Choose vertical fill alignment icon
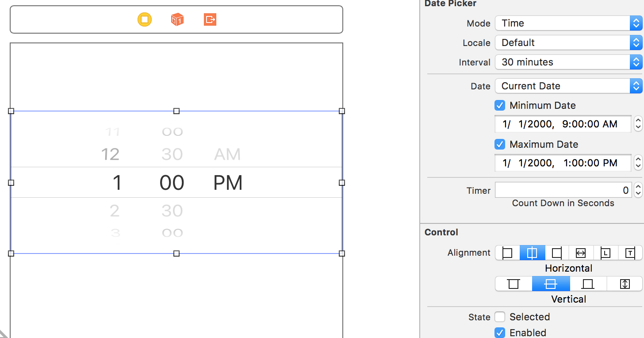The image size is (644, 338). click(625, 284)
